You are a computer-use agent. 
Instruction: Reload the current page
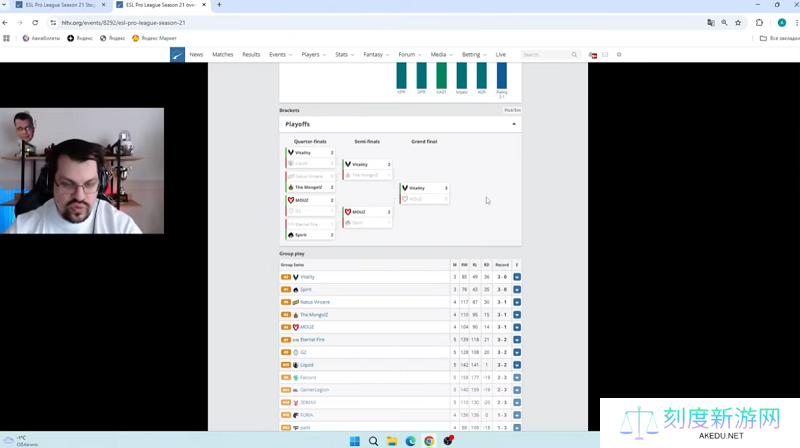click(35, 22)
